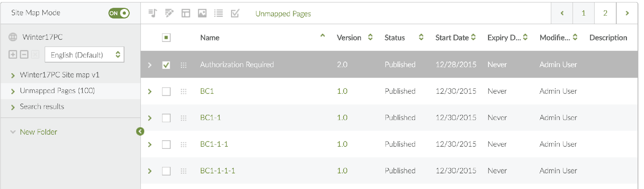This screenshot has height=189, width=644.
Task: Check the box for BC1-1 row
Action: 166,118
